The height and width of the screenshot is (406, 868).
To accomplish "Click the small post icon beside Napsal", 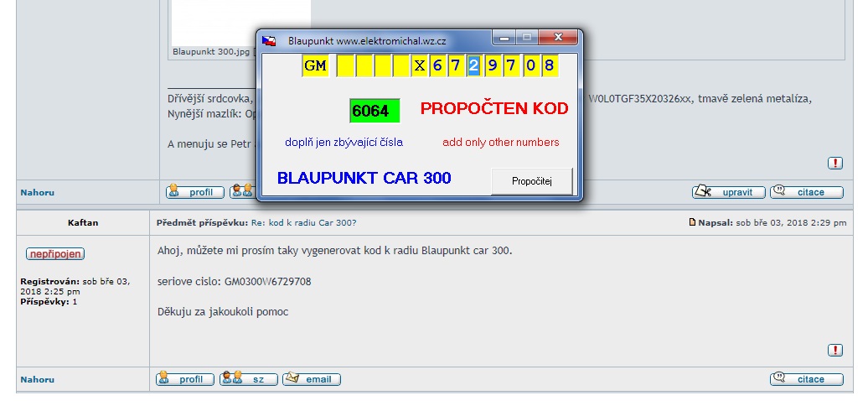I will pos(692,222).
